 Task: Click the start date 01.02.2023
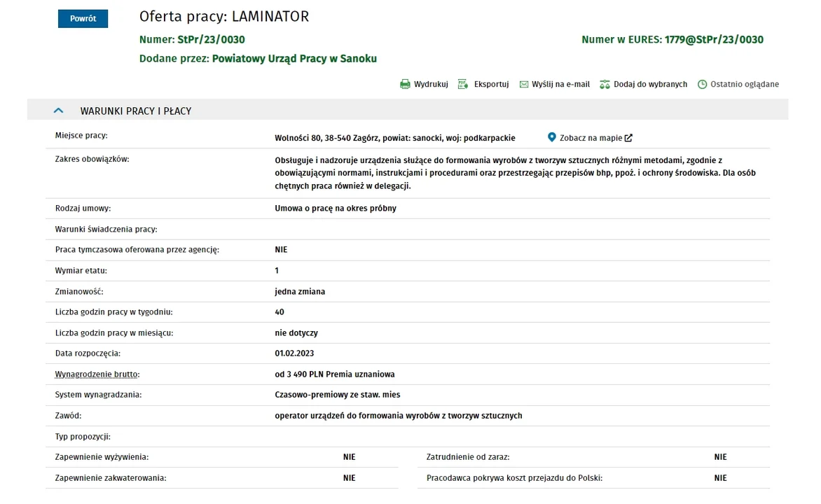point(294,353)
